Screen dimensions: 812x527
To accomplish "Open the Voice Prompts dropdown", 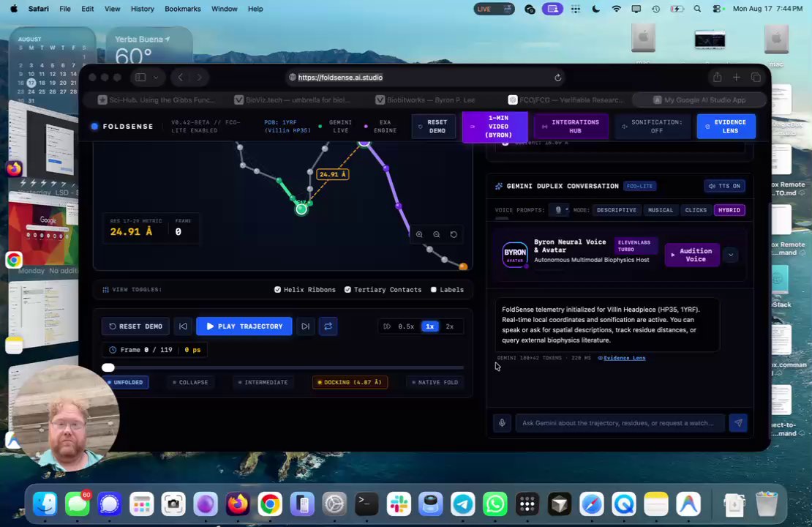I will pos(560,210).
